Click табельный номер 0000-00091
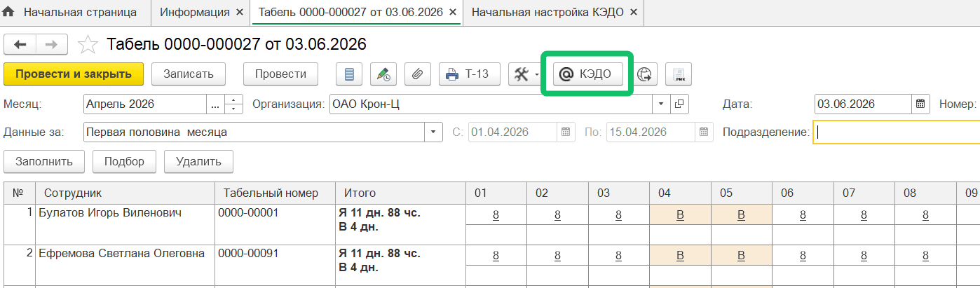 [248, 254]
